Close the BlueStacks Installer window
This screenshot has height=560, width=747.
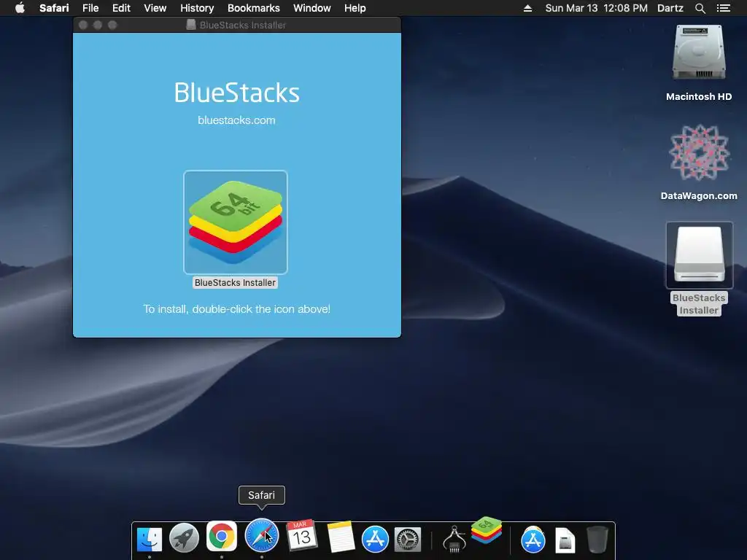coord(83,25)
